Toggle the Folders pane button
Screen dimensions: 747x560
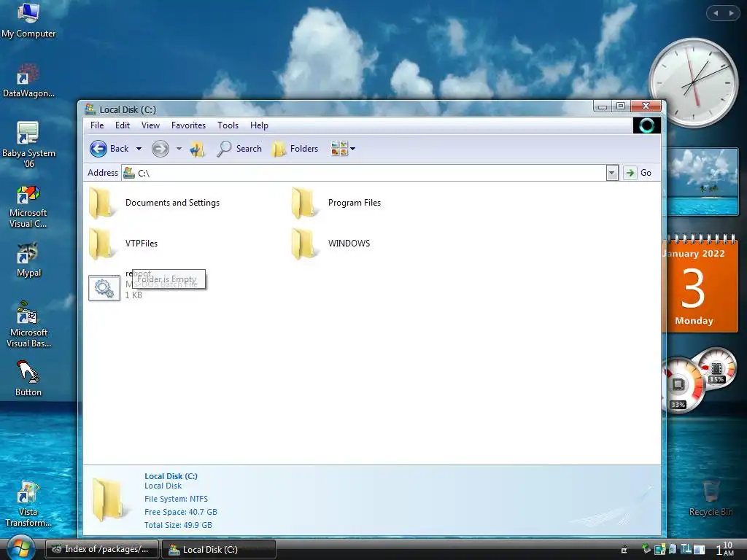tap(295, 149)
